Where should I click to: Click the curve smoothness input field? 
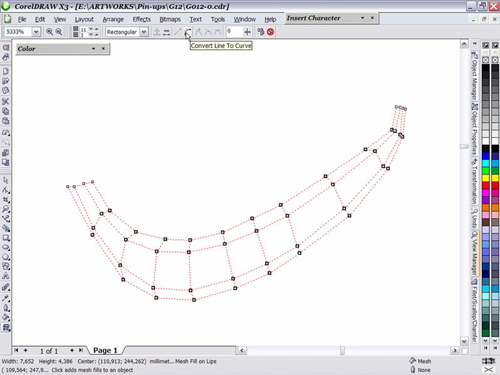[234, 32]
